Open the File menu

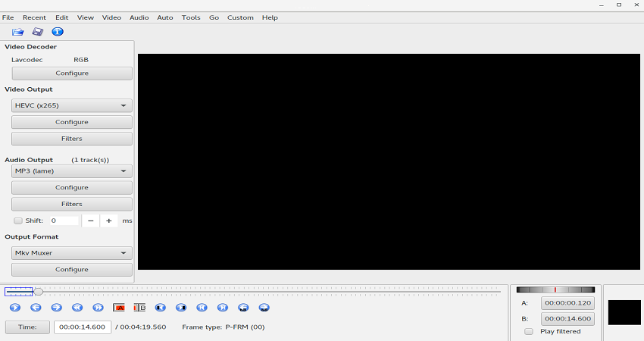point(8,17)
